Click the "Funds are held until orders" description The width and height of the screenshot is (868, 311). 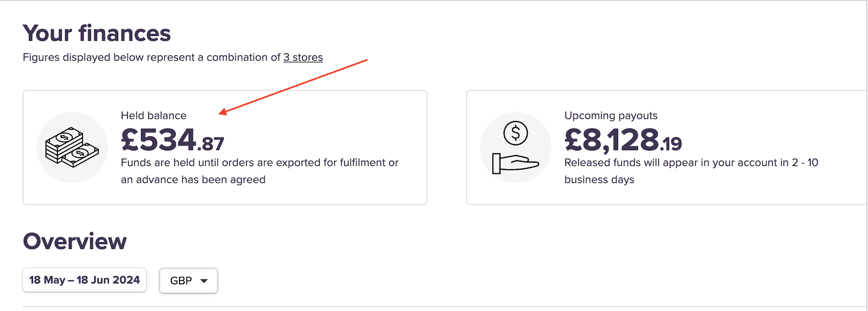pyautogui.click(x=259, y=163)
